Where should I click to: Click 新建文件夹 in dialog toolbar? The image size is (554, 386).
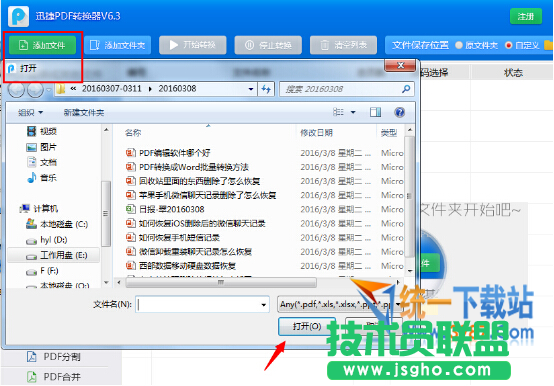tap(84, 113)
